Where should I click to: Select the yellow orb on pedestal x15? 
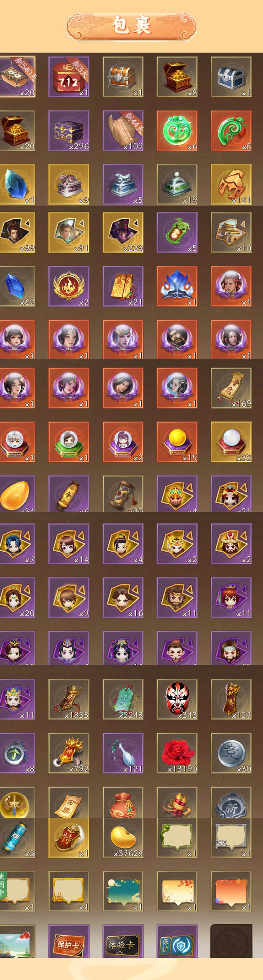pyautogui.click(x=177, y=442)
